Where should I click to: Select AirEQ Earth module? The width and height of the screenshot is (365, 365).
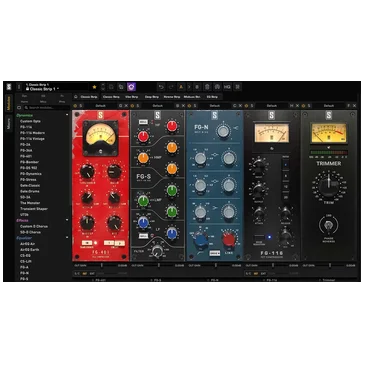coord(29,250)
